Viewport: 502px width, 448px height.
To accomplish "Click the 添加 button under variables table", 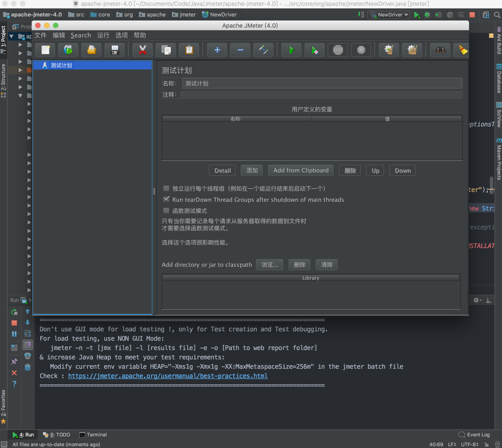I will (x=252, y=170).
